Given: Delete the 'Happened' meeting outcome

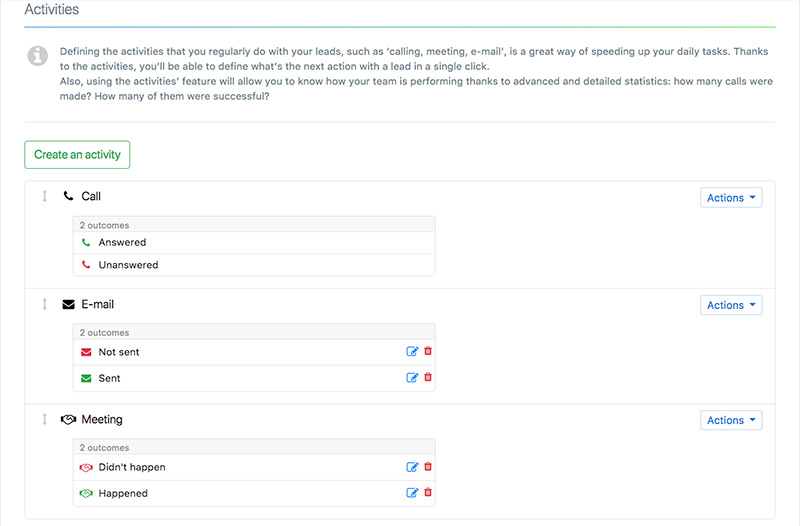Looking at the screenshot, I should point(428,493).
